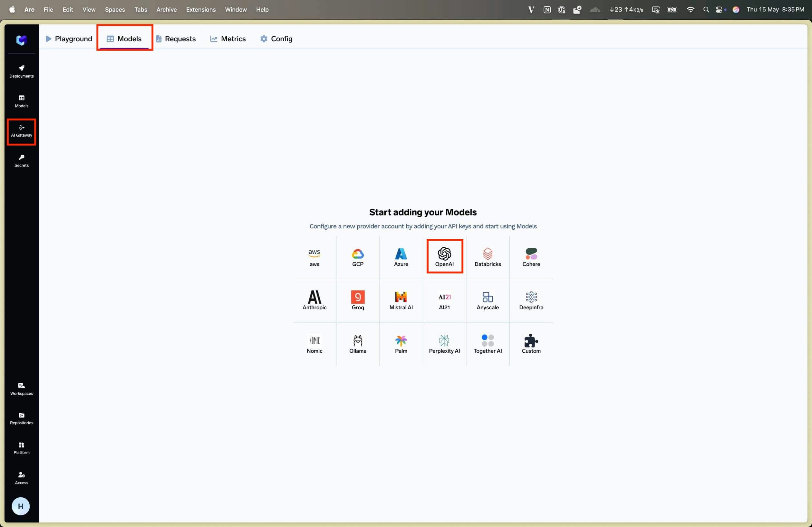Open Models in the left sidebar
The width and height of the screenshot is (812, 527).
[x=22, y=101]
